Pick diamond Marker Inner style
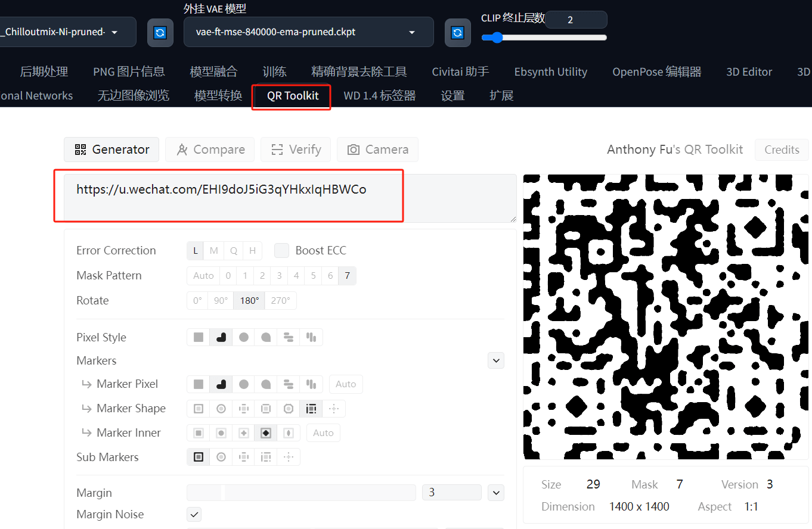This screenshot has height=529, width=812. [x=266, y=433]
